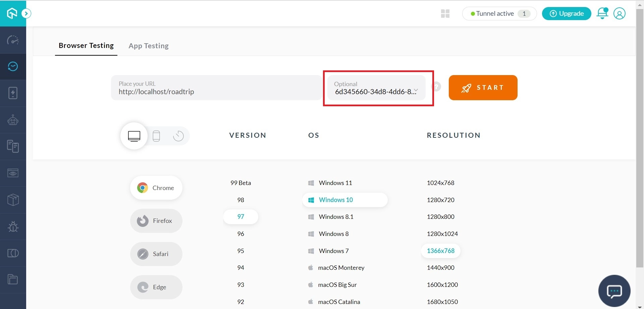Expand the sidebar with arrow button
The image size is (644, 309).
[26, 13]
